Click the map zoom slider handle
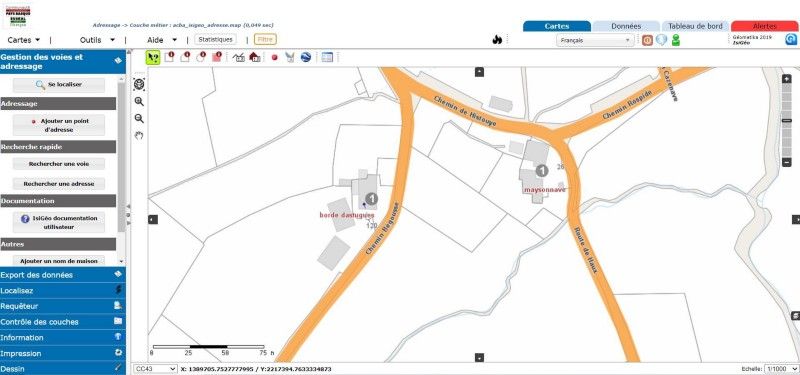Screen dimensions: 800x375 point(787,121)
